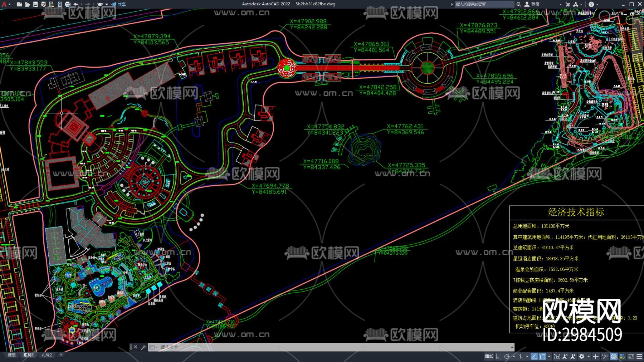644x362 pixels.
Task: Plot the drawing with the printer icon
Action: [68, 4]
